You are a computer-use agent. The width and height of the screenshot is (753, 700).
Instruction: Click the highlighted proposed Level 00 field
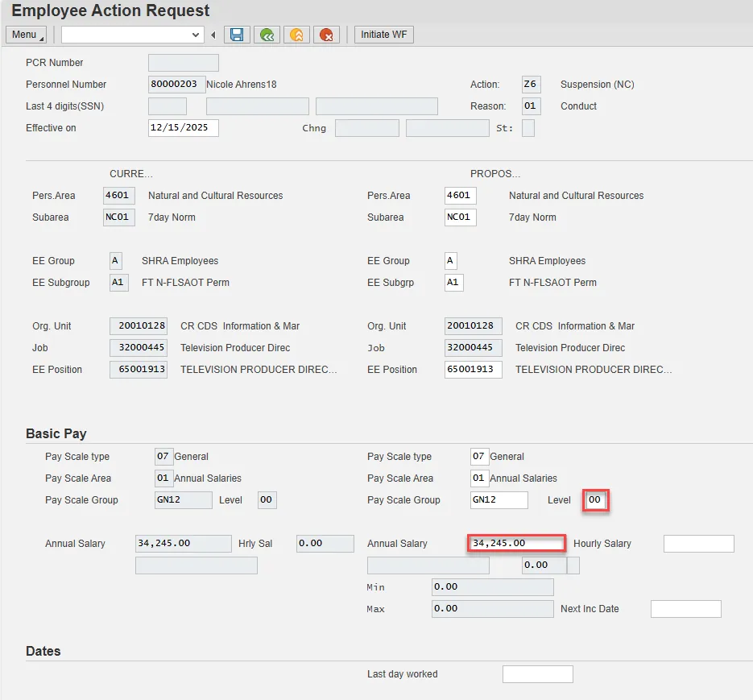[x=596, y=500]
